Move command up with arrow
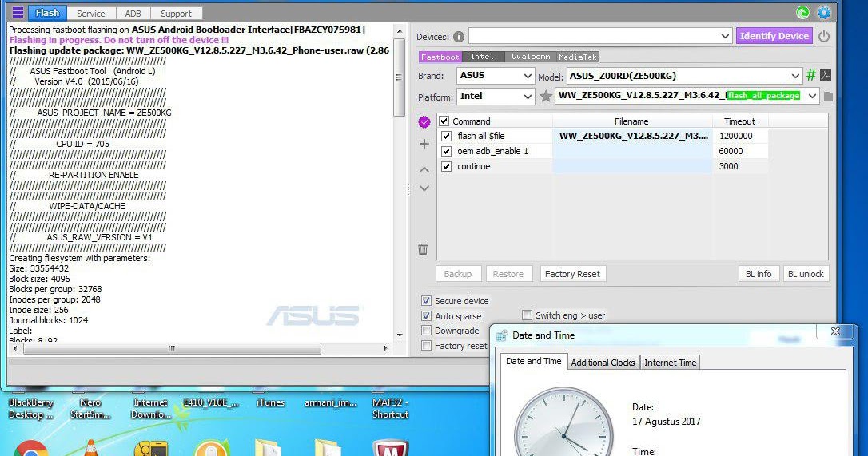Screen dimensions: 868x456 coord(424,170)
